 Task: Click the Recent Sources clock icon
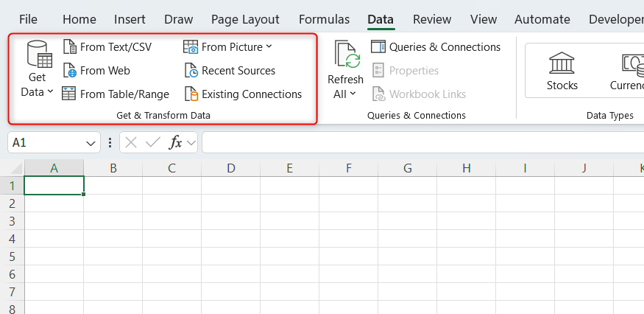(x=191, y=70)
